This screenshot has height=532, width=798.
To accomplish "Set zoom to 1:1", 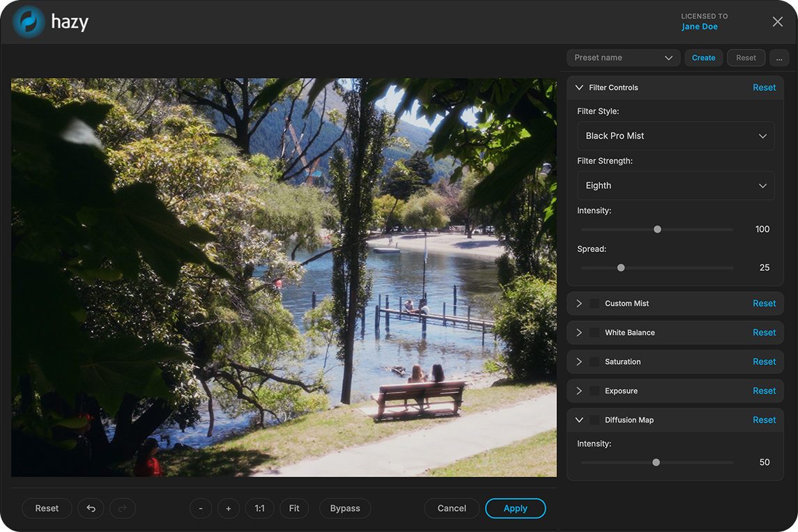I will pos(259,508).
